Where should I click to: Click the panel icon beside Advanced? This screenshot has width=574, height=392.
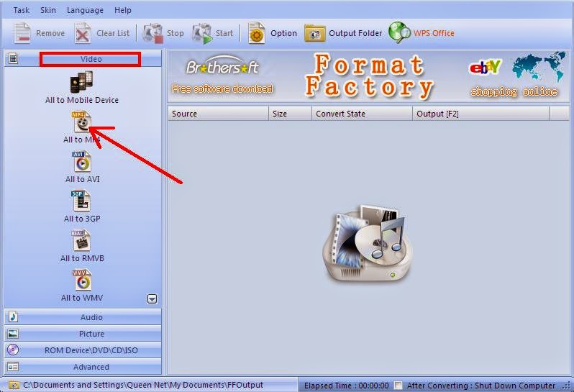pyautogui.click(x=13, y=366)
